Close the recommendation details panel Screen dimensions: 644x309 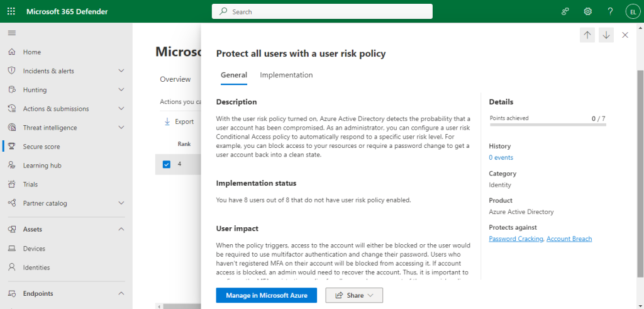tap(625, 35)
